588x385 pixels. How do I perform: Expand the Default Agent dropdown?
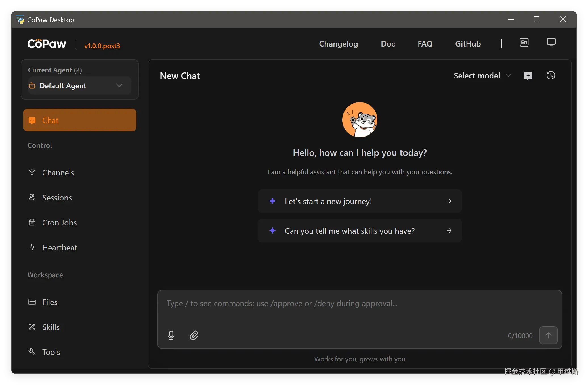tap(79, 85)
